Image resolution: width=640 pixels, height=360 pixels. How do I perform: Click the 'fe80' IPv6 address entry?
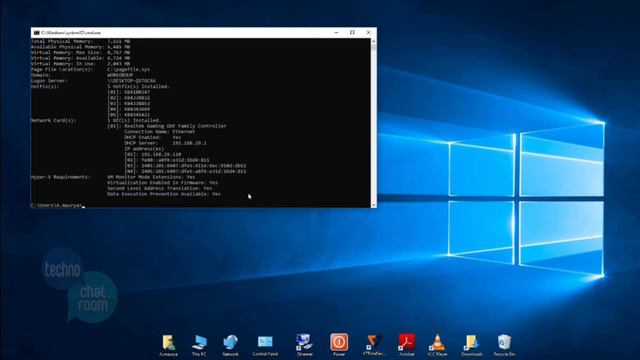coord(167,160)
